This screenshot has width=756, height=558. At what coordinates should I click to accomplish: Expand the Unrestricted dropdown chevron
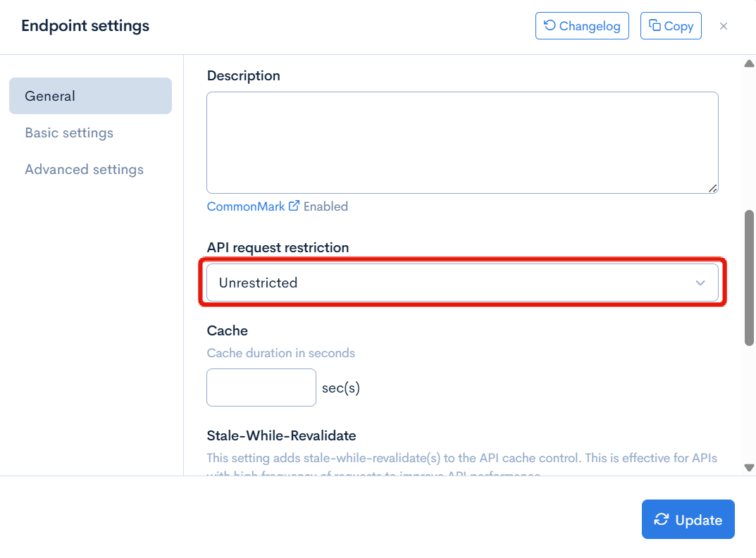700,283
